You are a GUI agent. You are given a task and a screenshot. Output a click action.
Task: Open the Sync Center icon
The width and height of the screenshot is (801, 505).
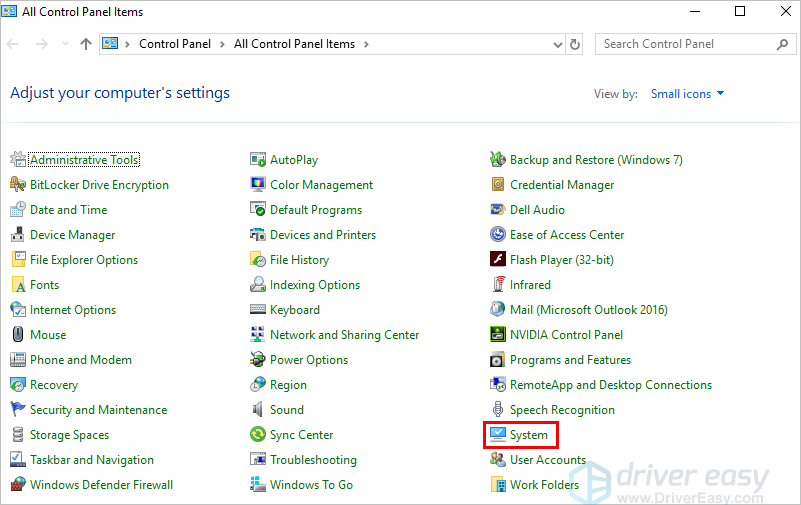pyautogui.click(x=258, y=435)
